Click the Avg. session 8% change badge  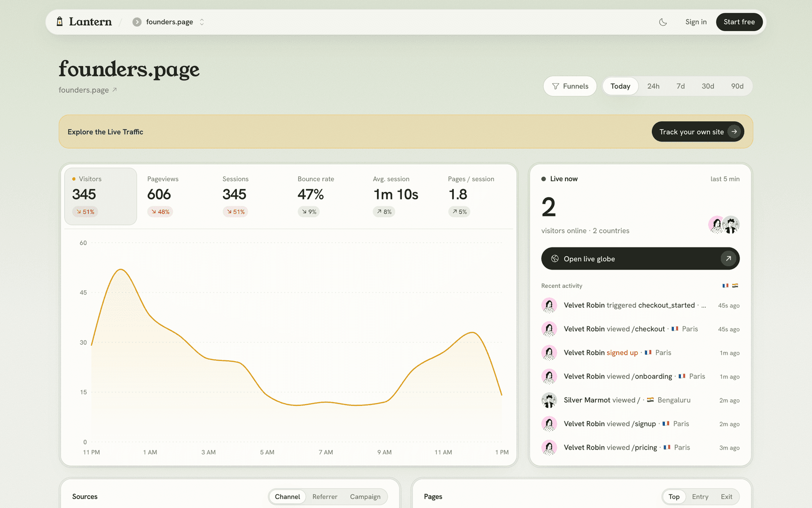384,212
